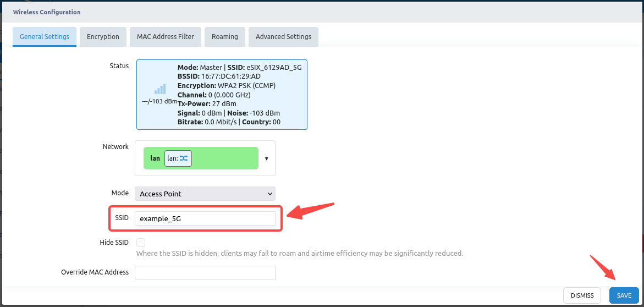This screenshot has height=307, width=644.
Task: Click the signal strength bars icon
Action: [x=159, y=89]
